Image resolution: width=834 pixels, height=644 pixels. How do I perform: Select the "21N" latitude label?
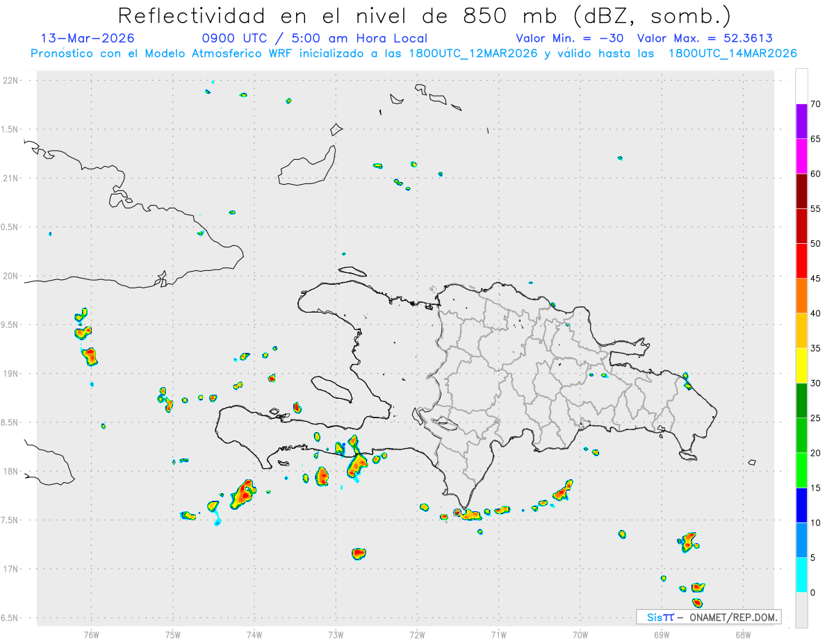pyautogui.click(x=12, y=179)
